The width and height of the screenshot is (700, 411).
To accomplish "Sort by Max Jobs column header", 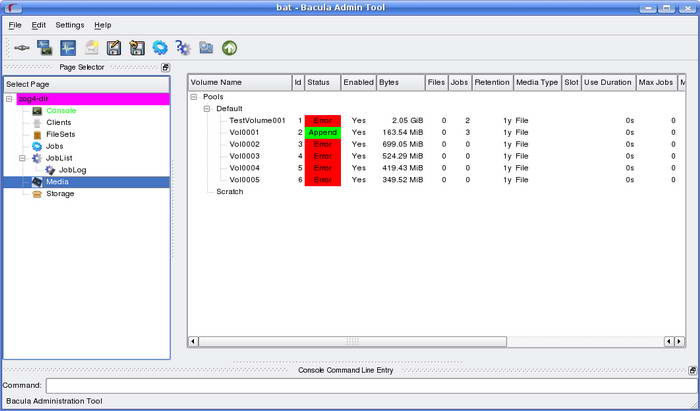I will point(656,83).
